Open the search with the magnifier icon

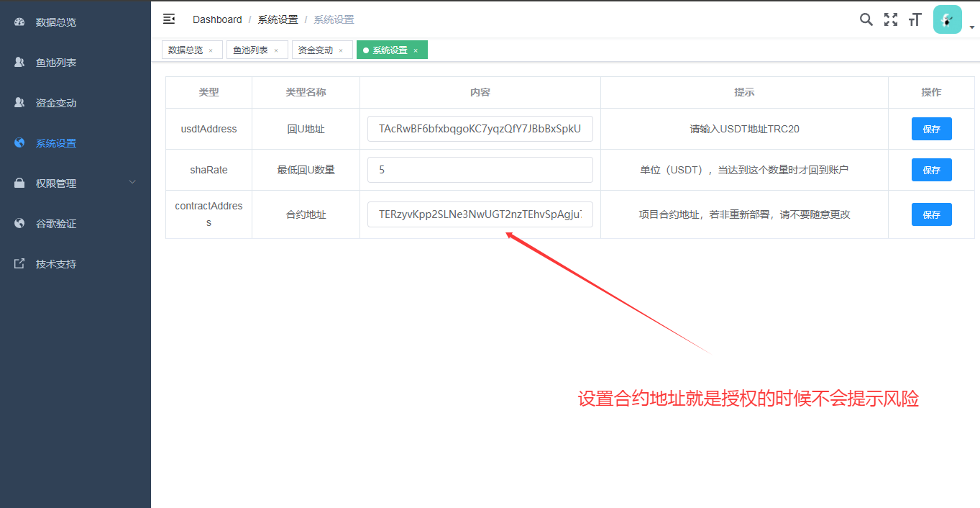866,19
